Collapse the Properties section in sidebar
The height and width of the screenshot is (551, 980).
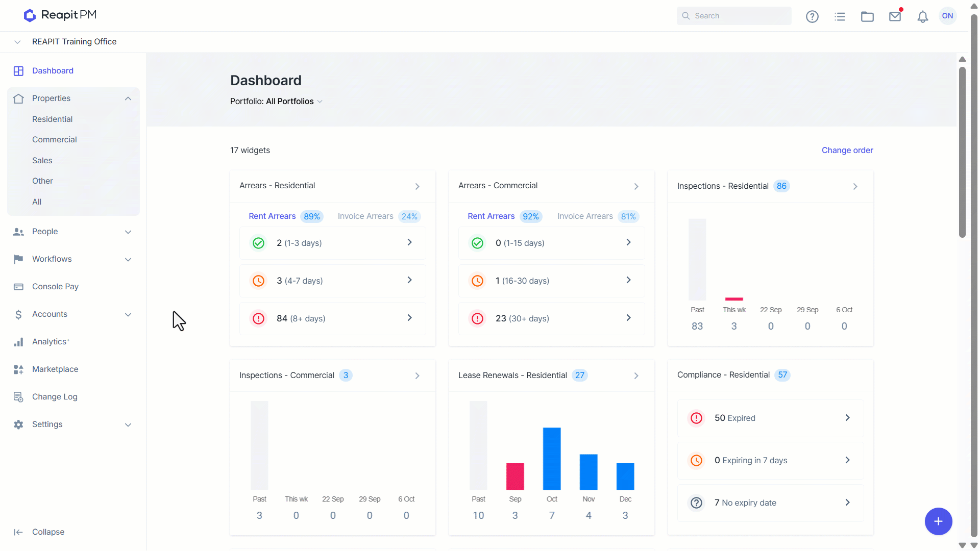[x=128, y=98]
